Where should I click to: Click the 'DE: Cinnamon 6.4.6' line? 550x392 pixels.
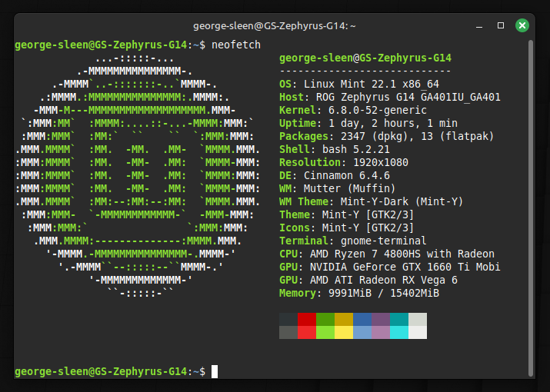[335, 176]
